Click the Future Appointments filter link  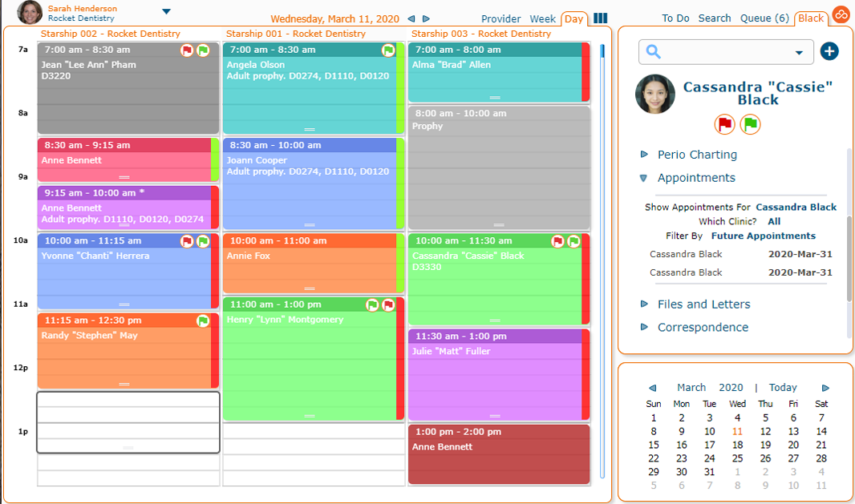[x=763, y=236]
